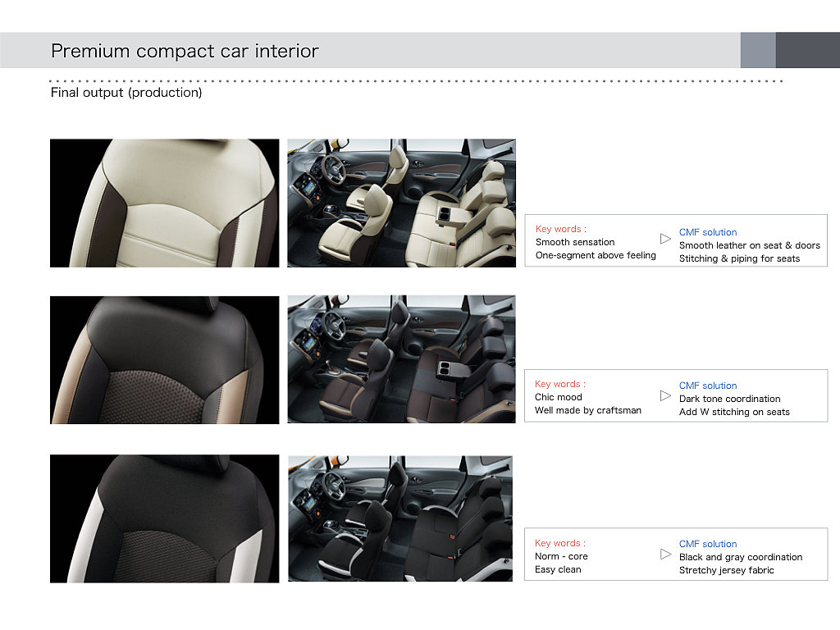The width and height of the screenshot is (840, 630).
Task: Click the 'Chic mood' text
Action: pos(558,397)
